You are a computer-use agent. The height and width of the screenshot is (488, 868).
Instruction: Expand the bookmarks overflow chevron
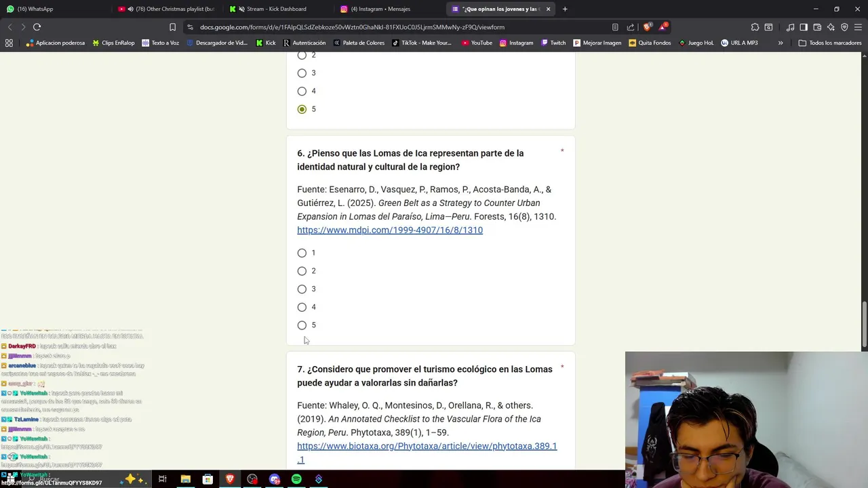781,43
